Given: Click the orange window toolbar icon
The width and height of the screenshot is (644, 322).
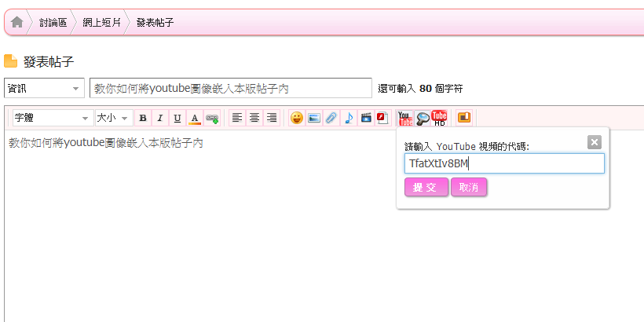Looking at the screenshot, I should [x=464, y=118].
